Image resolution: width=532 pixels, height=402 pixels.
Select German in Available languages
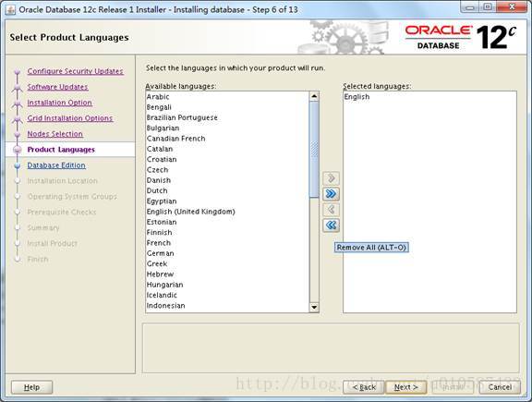coord(227,253)
